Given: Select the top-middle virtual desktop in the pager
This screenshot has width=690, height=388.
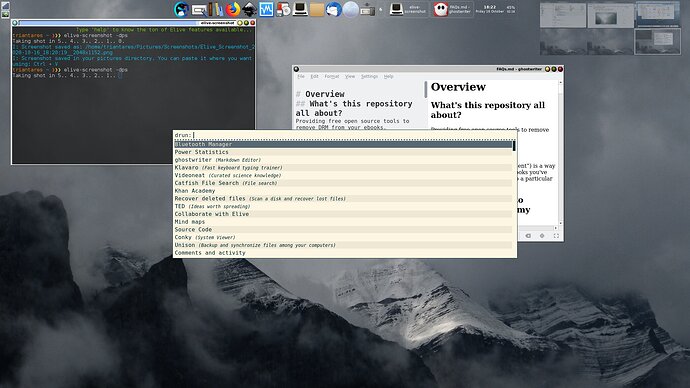Looking at the screenshot, I should point(610,15).
